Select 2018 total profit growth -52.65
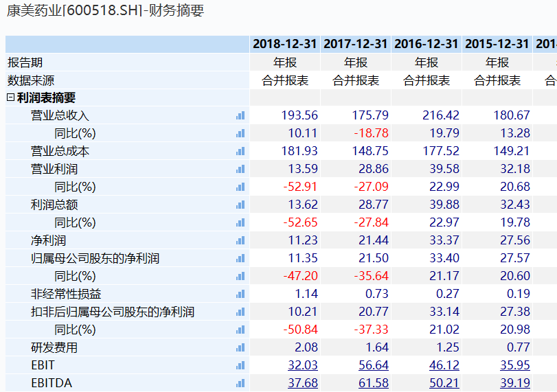This screenshot has height=392, width=557. (x=300, y=222)
